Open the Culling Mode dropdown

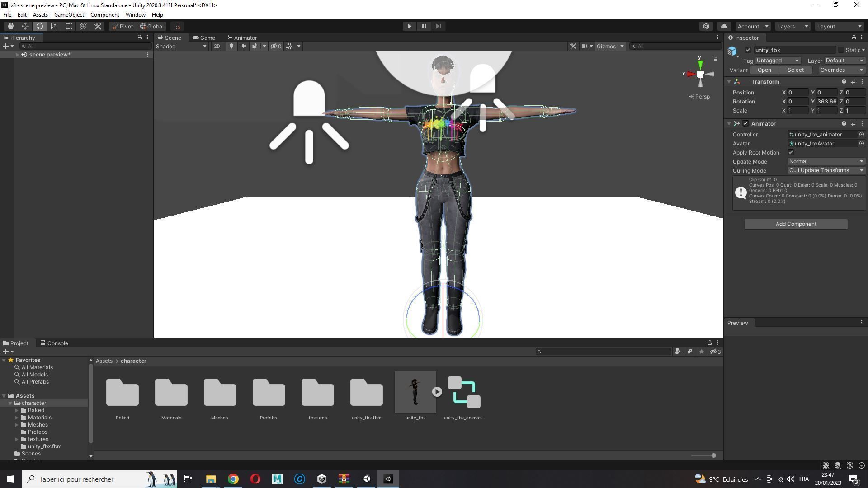tap(826, 170)
